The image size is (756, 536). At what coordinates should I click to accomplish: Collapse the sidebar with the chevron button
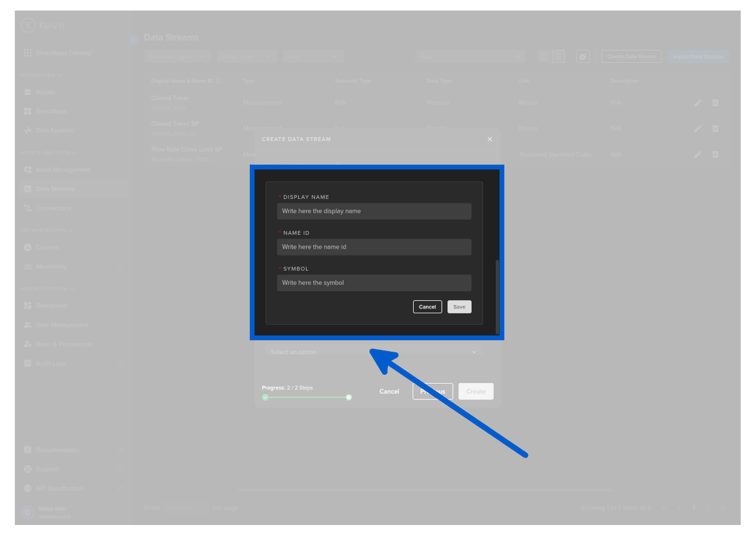[x=133, y=40]
